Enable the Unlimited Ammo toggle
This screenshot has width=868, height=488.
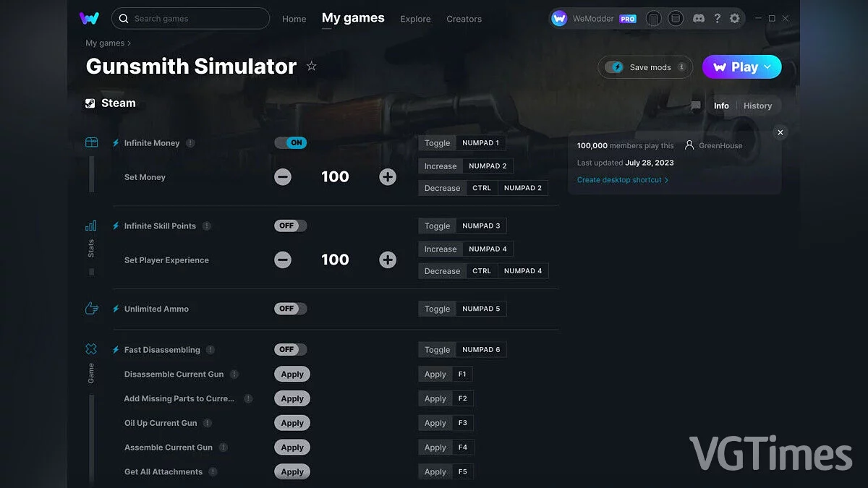(291, 309)
